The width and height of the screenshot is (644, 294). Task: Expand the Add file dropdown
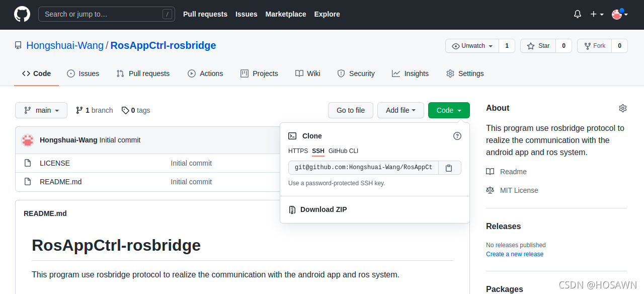tap(400, 110)
